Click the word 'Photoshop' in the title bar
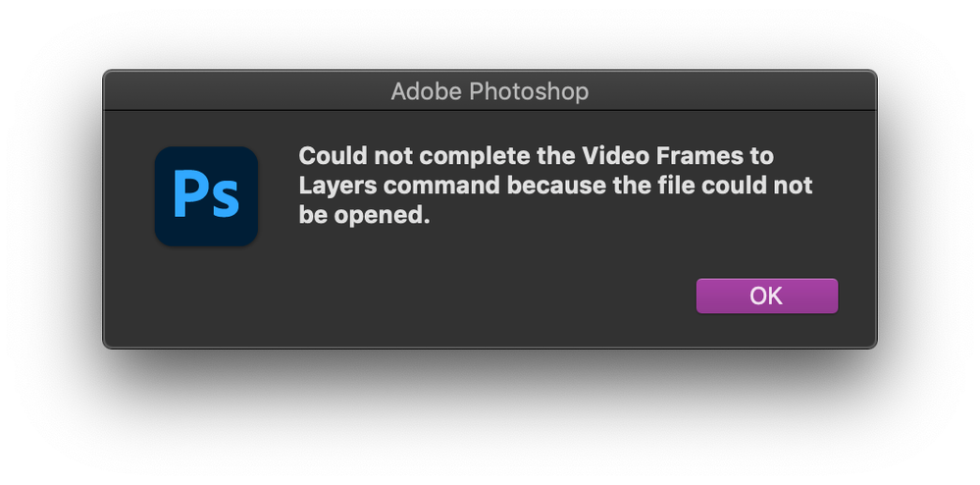This screenshot has width=980, height=485. point(529,91)
